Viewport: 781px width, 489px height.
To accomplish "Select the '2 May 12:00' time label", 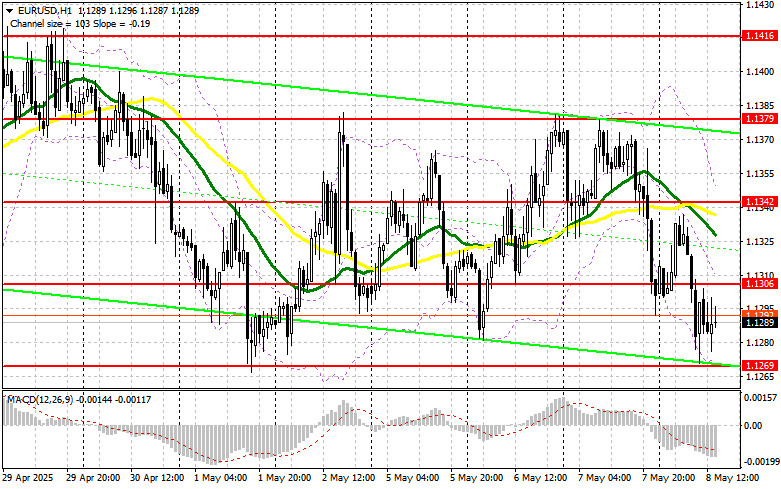I will (x=349, y=478).
